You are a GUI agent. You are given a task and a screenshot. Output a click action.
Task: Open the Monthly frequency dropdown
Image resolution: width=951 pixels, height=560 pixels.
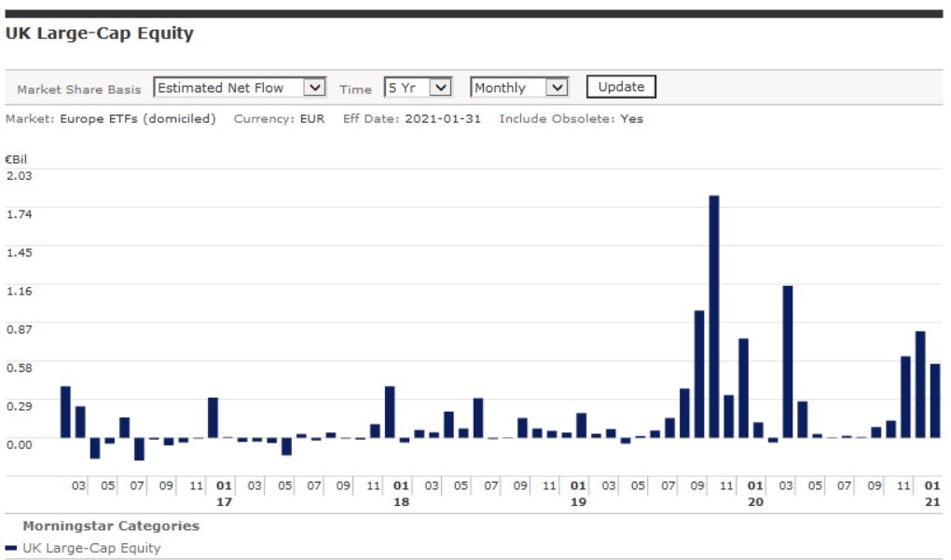coord(518,88)
